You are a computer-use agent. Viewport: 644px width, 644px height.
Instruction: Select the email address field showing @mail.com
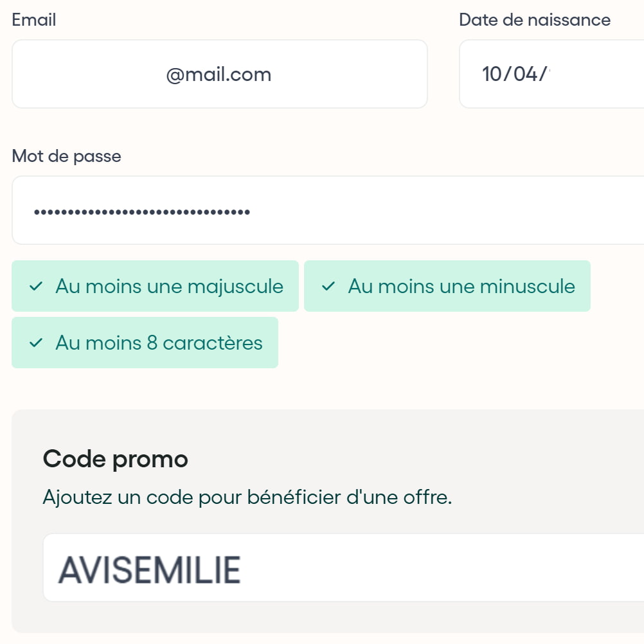pos(220,73)
